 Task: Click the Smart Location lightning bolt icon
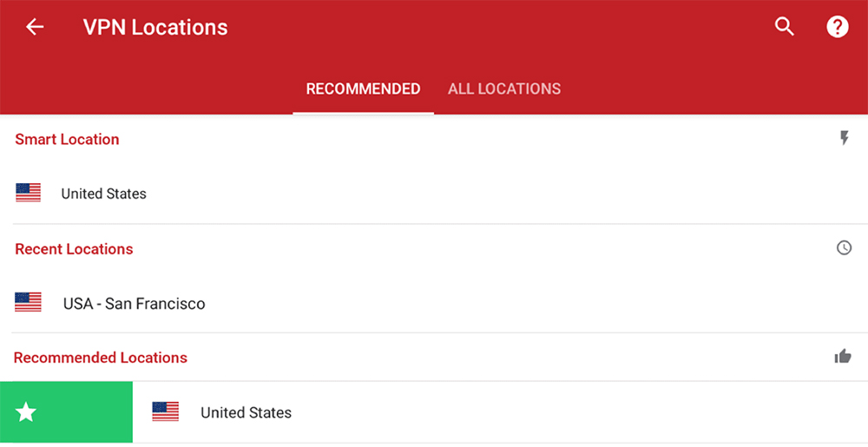coord(844,138)
